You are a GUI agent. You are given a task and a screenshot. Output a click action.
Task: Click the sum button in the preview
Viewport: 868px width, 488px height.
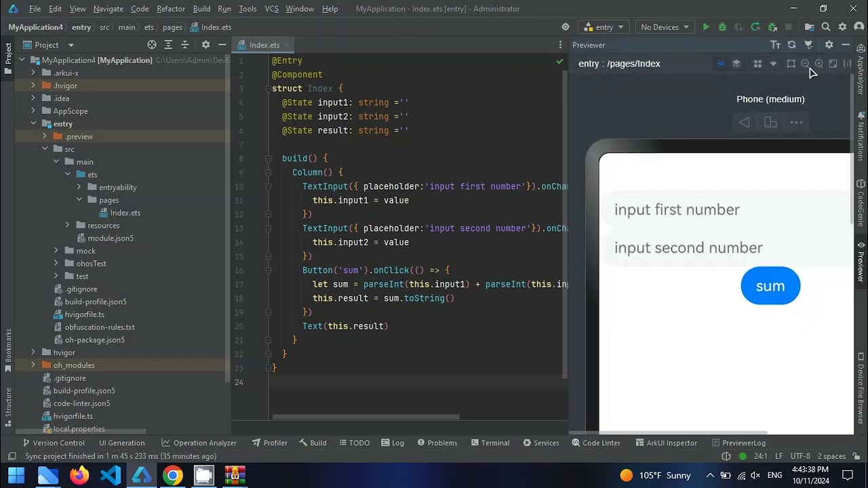[x=770, y=286]
